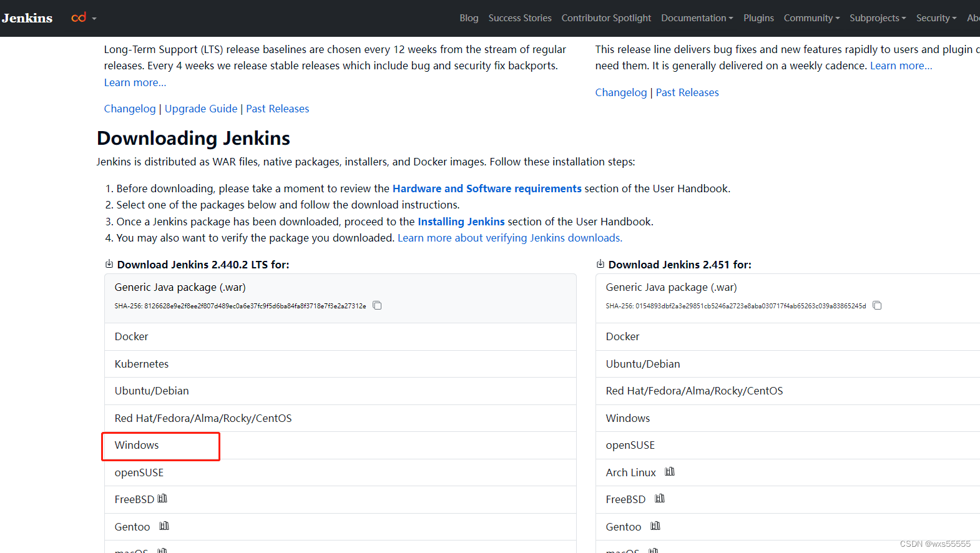Select Kubernetes under LTS downloads

pos(340,364)
